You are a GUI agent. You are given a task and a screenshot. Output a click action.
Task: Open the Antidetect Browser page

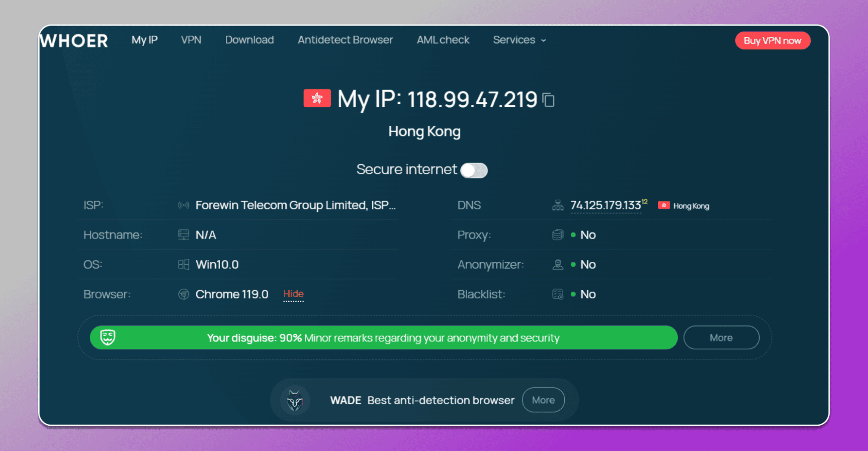[345, 40]
